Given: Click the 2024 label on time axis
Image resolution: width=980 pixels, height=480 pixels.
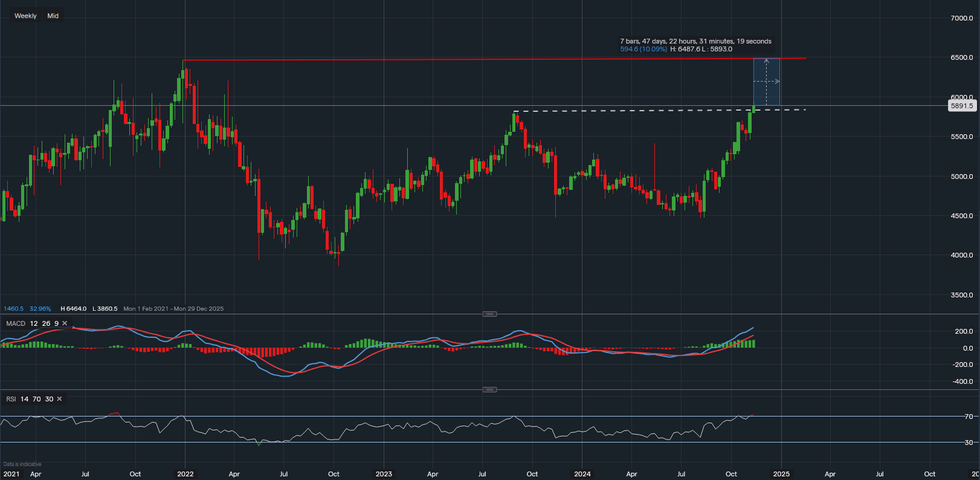Looking at the screenshot, I should 582,474.
